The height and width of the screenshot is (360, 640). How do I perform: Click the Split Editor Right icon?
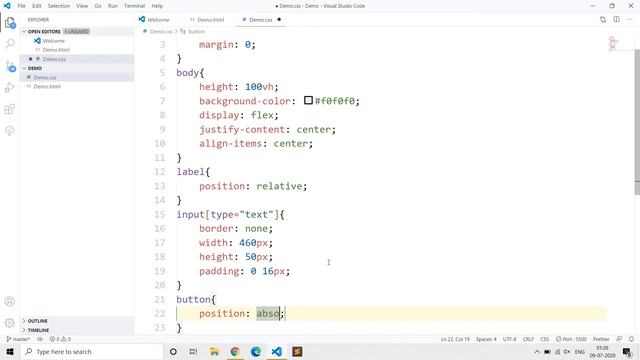click(616, 19)
